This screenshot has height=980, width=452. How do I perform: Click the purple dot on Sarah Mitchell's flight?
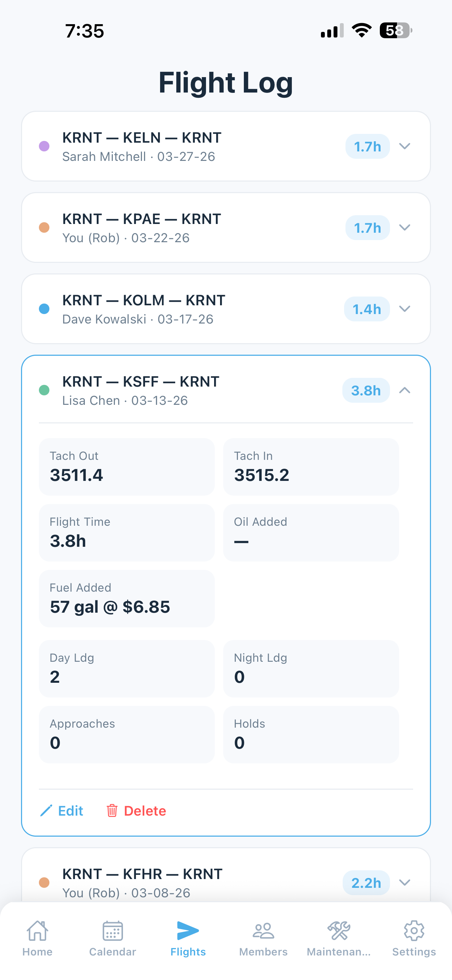[44, 146]
